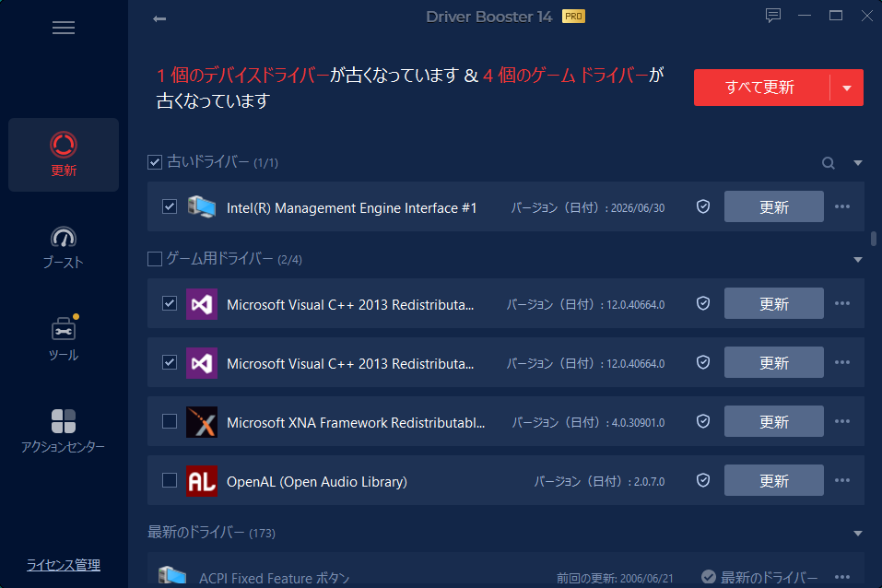Viewport: 882px width, 588px height.
Task: Toggle the 古いドライバー group checkbox
Action: coord(155,162)
